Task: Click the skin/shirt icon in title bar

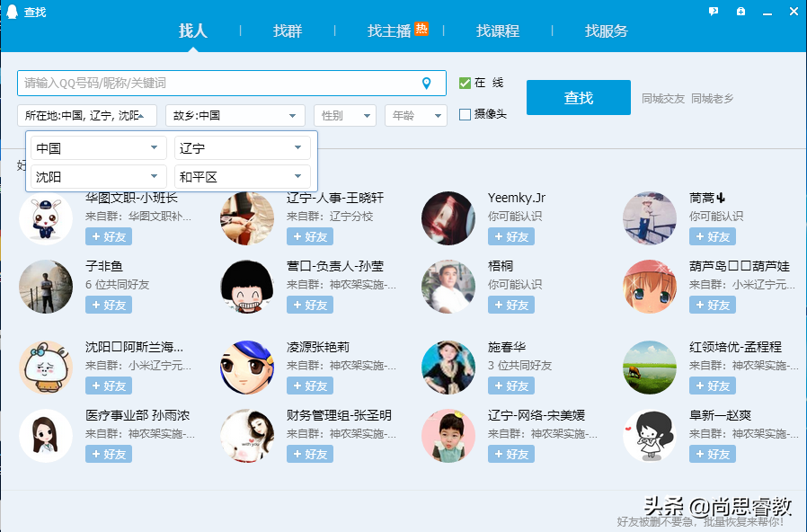Action: tap(740, 12)
